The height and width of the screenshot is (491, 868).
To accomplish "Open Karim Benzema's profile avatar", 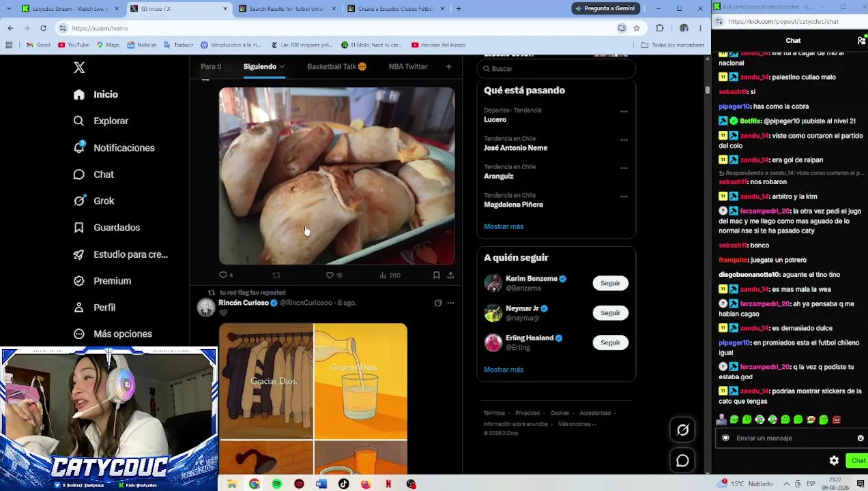I will point(493,283).
